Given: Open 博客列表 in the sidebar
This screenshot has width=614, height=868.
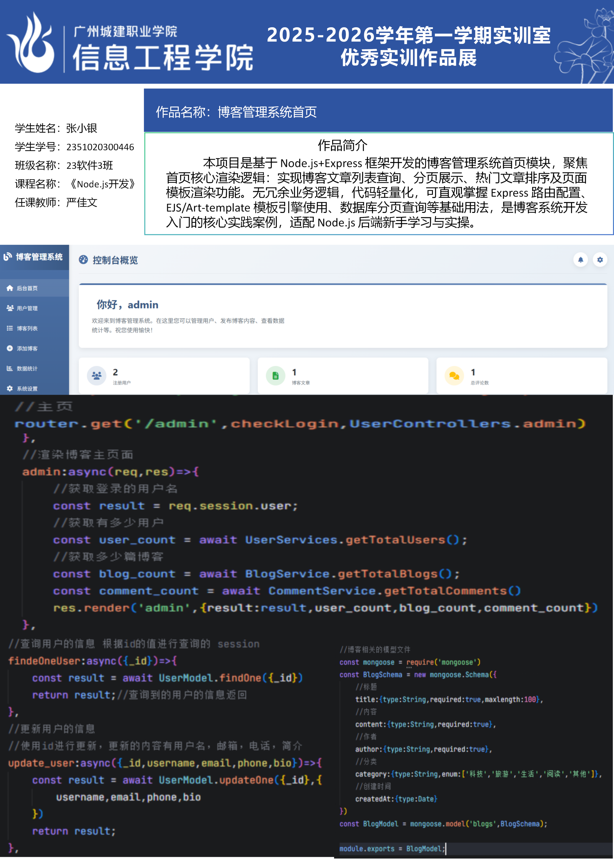Looking at the screenshot, I should click(27, 328).
